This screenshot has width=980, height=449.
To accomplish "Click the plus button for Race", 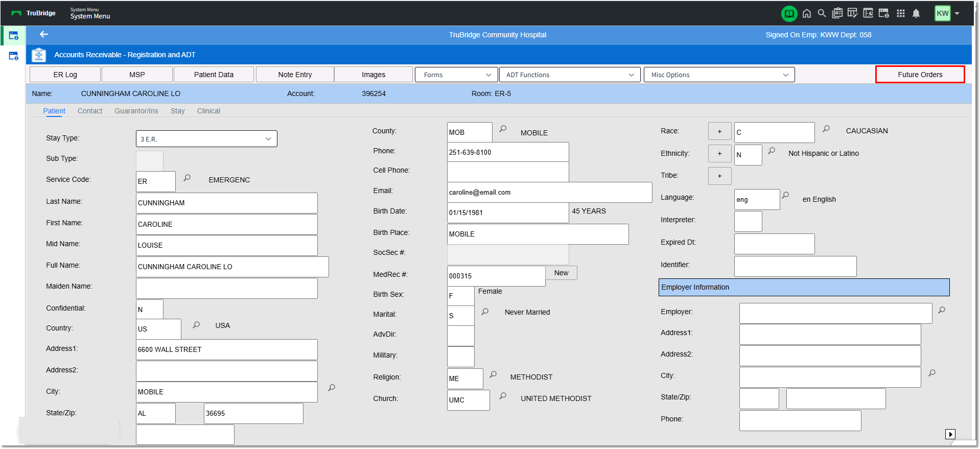I will tap(719, 131).
